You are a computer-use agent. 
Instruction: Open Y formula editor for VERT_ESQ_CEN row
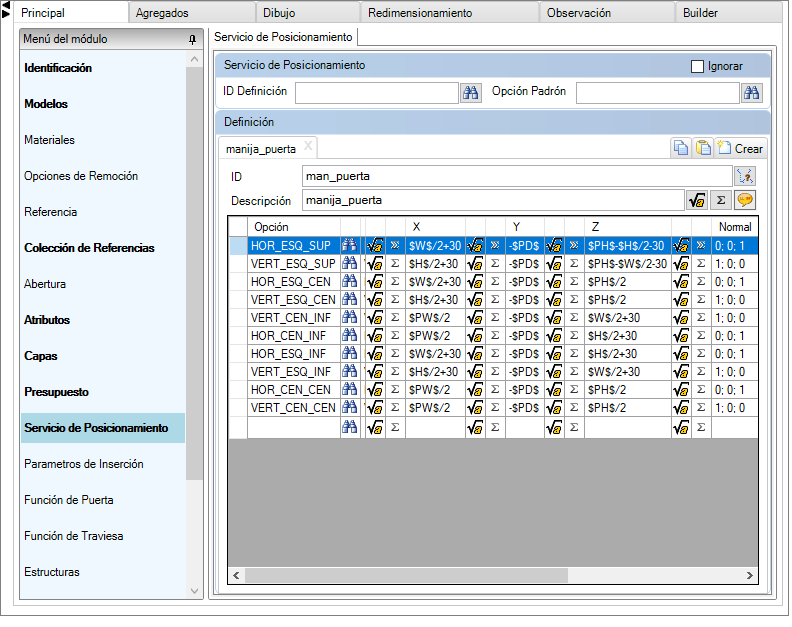475,300
